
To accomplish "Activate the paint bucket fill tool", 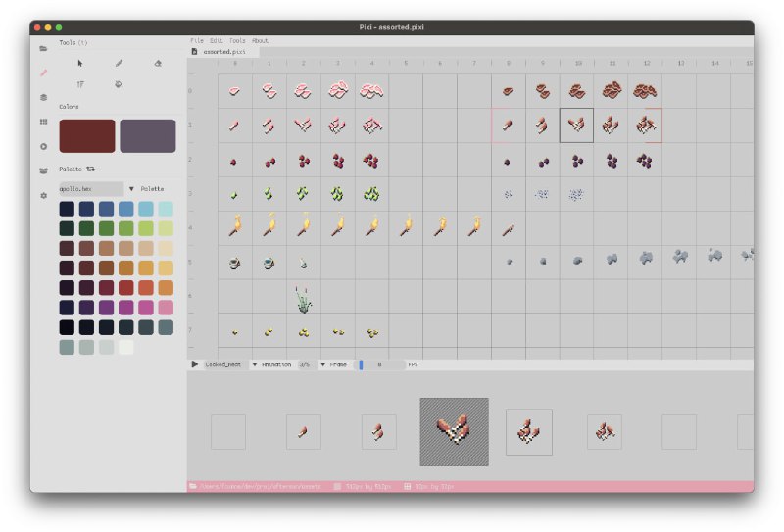I will (119, 85).
